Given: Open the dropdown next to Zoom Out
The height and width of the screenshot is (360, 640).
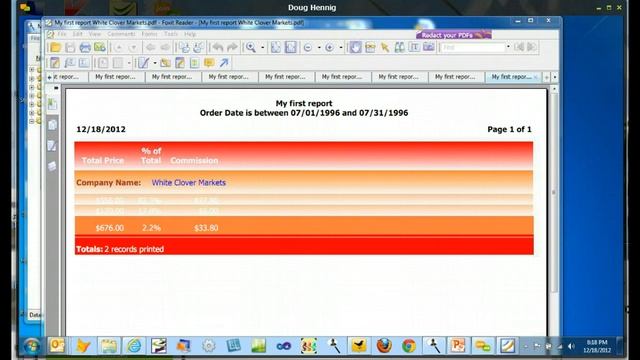Looking at the screenshot, I should click(x=319, y=48).
